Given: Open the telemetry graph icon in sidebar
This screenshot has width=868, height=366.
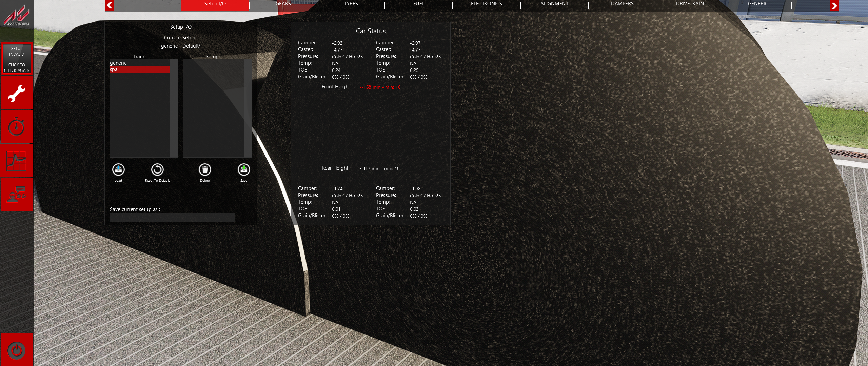Looking at the screenshot, I should (x=17, y=161).
